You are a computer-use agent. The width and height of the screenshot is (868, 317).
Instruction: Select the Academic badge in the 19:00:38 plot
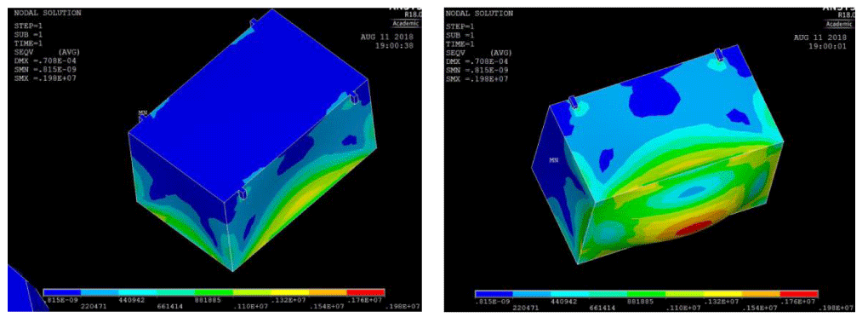point(406,23)
